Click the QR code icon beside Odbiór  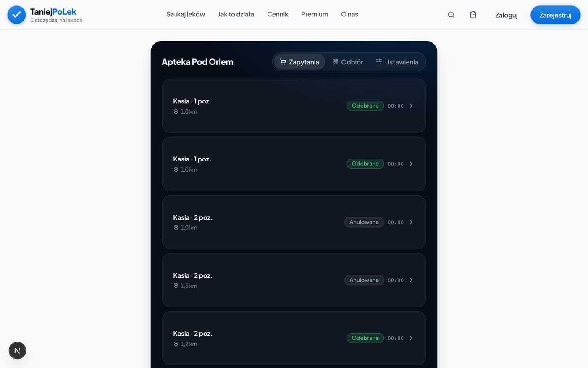point(335,62)
